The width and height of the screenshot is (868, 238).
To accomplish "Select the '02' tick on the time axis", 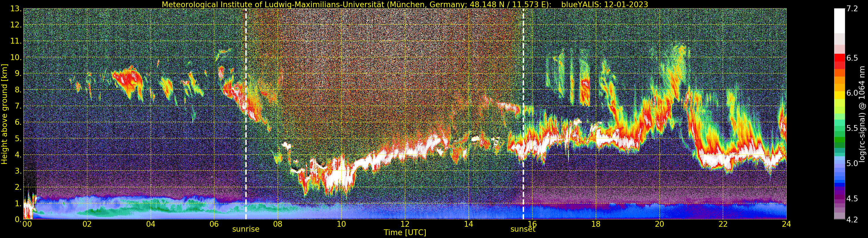I will pos(87,224).
